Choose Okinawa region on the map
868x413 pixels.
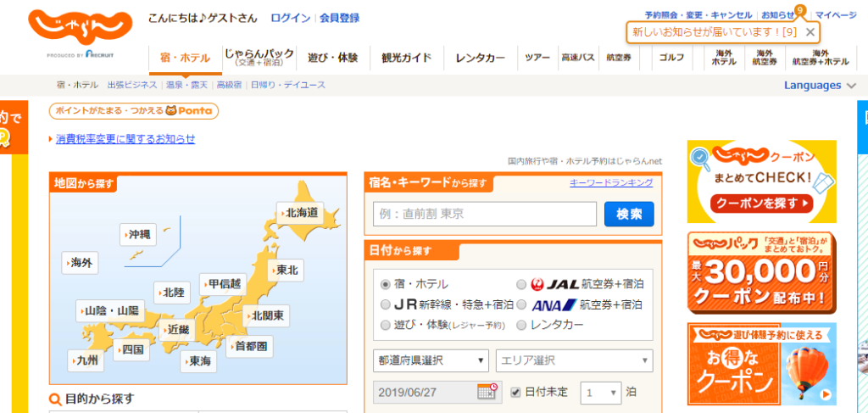point(138,235)
